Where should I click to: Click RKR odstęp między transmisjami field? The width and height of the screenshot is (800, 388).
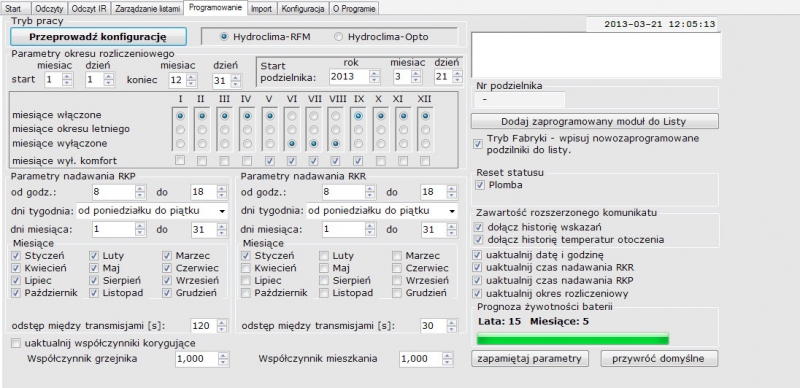pyautogui.click(x=439, y=326)
